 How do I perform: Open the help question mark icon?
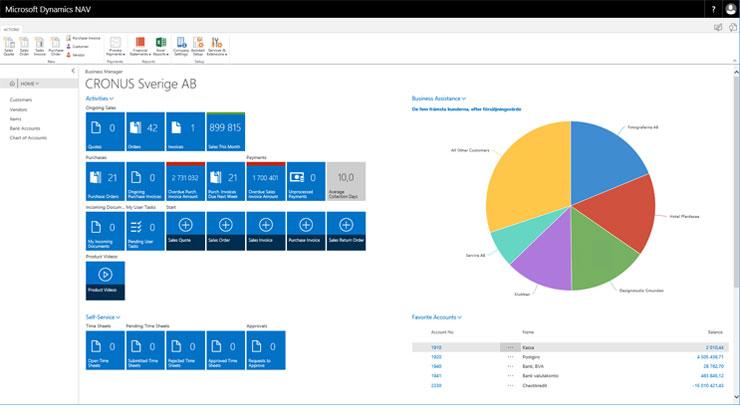pyautogui.click(x=713, y=9)
